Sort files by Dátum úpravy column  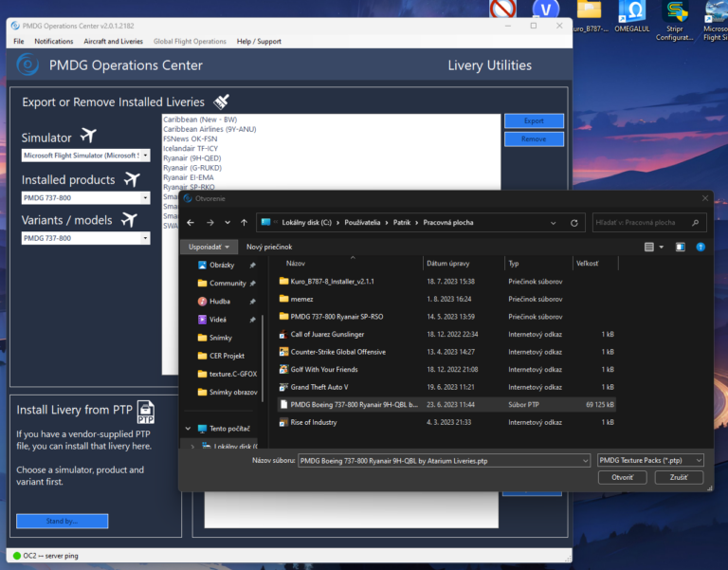coord(448,264)
